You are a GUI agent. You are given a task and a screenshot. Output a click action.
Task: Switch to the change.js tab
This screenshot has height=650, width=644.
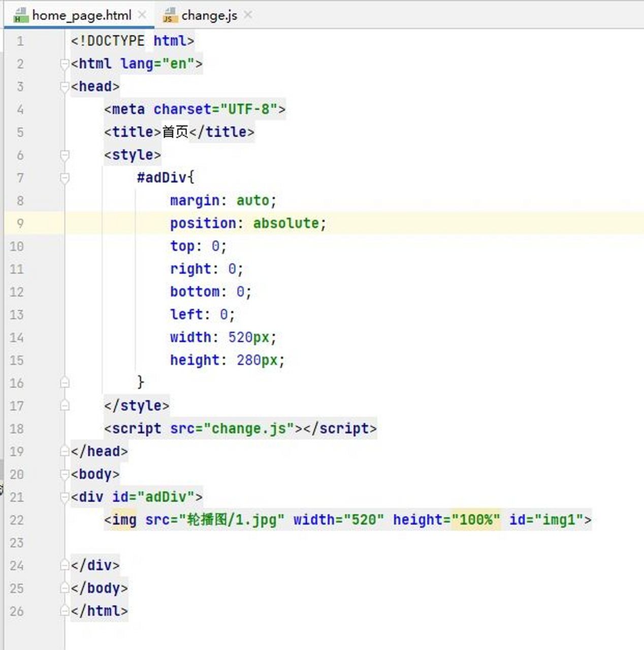pos(209,16)
